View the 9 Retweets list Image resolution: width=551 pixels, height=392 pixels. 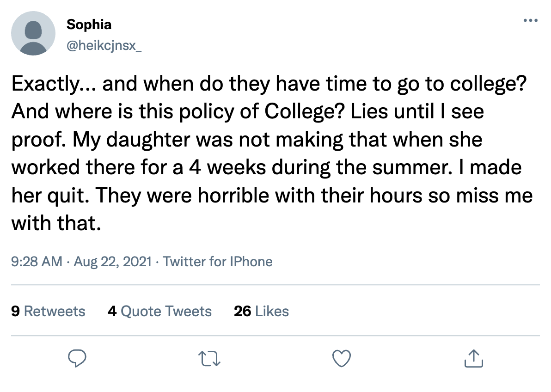pos(48,311)
